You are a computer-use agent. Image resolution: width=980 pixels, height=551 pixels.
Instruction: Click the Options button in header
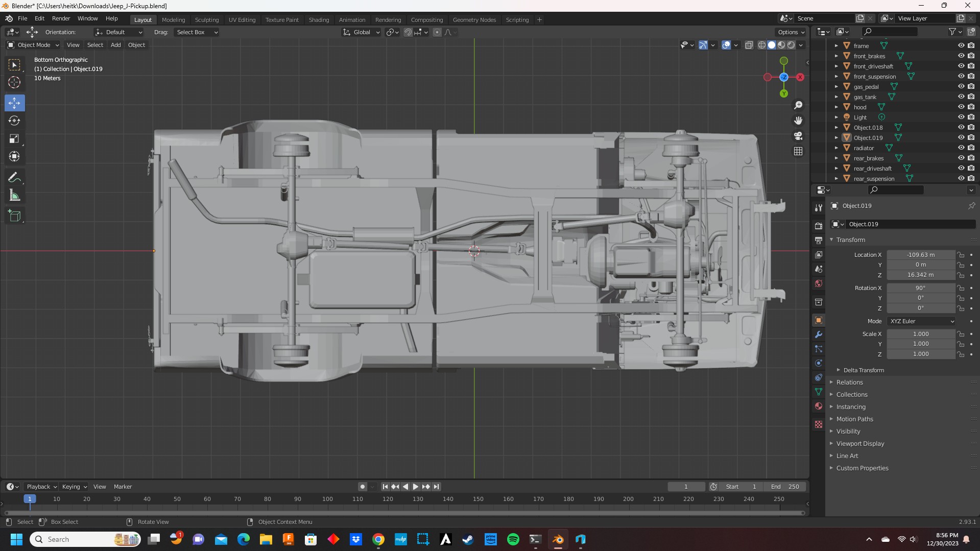click(791, 32)
